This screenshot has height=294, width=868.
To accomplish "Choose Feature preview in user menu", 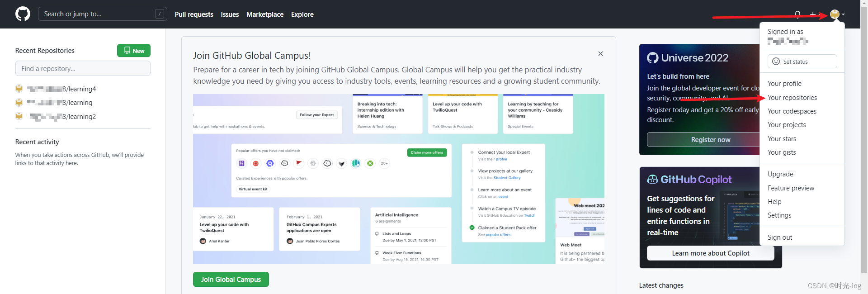I will (791, 188).
